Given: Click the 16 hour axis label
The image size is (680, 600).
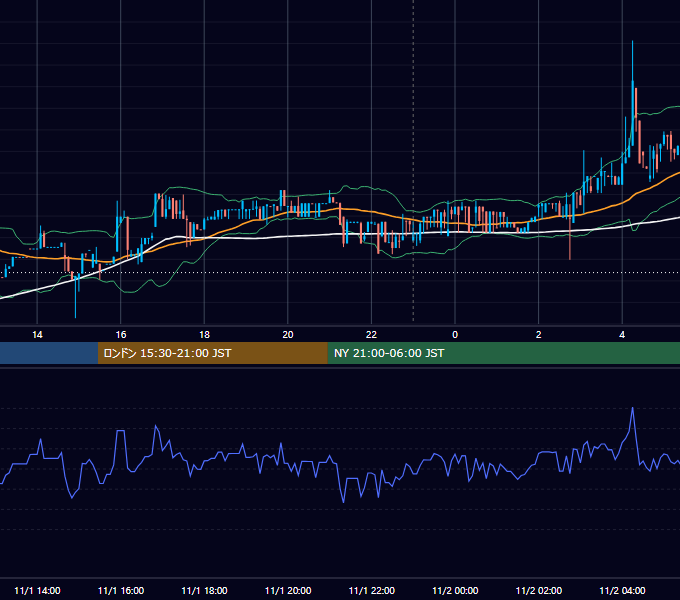Looking at the screenshot, I should [121, 335].
